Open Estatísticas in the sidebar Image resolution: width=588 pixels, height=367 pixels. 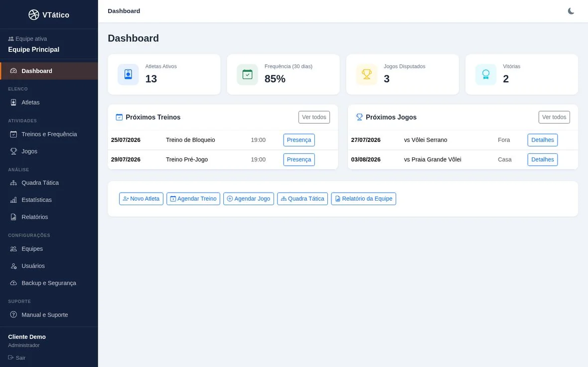(x=49, y=200)
